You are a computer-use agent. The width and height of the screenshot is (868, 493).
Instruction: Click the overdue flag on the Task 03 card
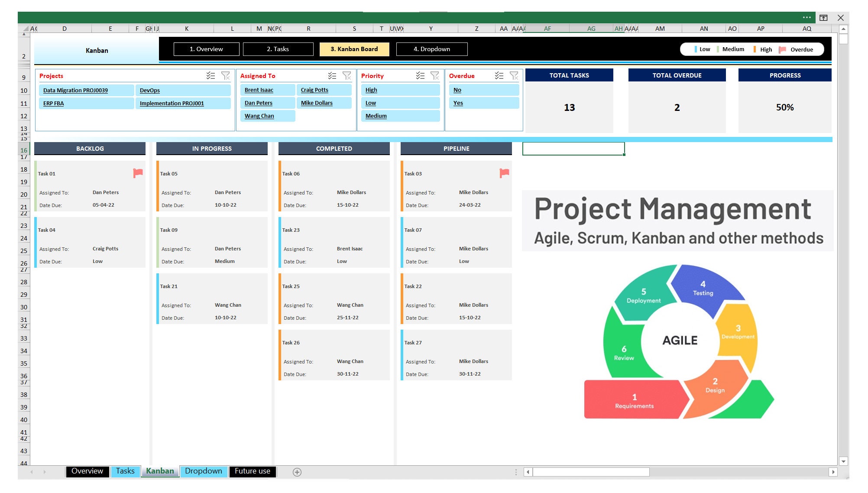tap(504, 173)
